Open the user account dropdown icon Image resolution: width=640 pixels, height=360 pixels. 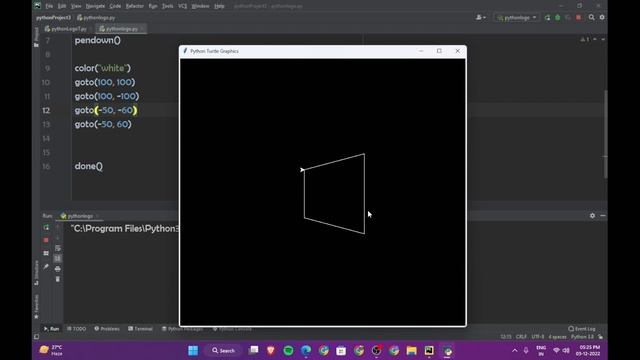pos(480,18)
